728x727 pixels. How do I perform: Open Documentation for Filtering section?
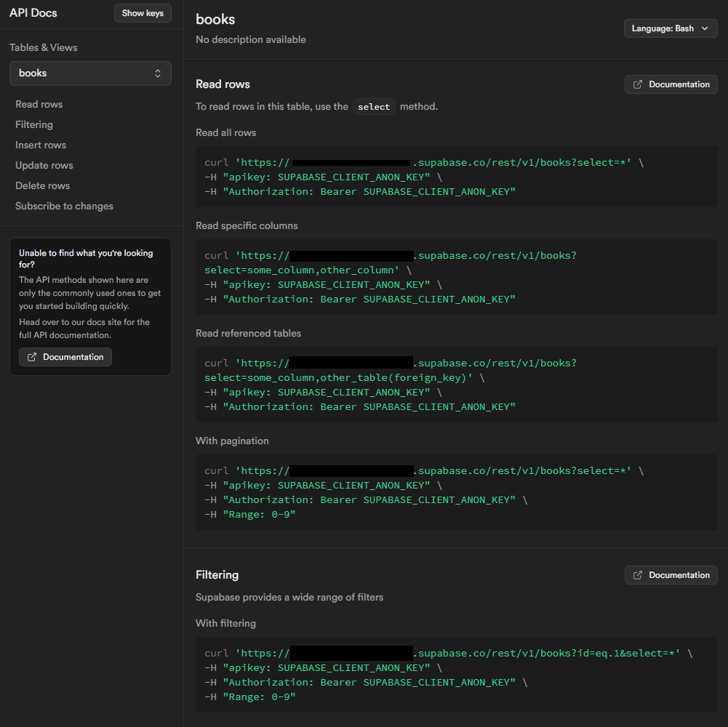671,575
